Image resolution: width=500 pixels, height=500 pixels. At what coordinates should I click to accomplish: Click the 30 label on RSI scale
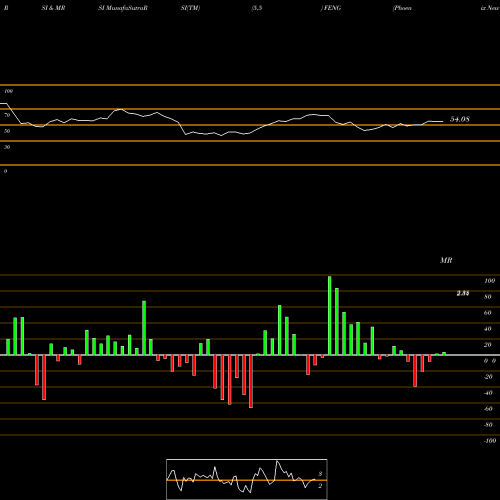[x=7, y=147]
